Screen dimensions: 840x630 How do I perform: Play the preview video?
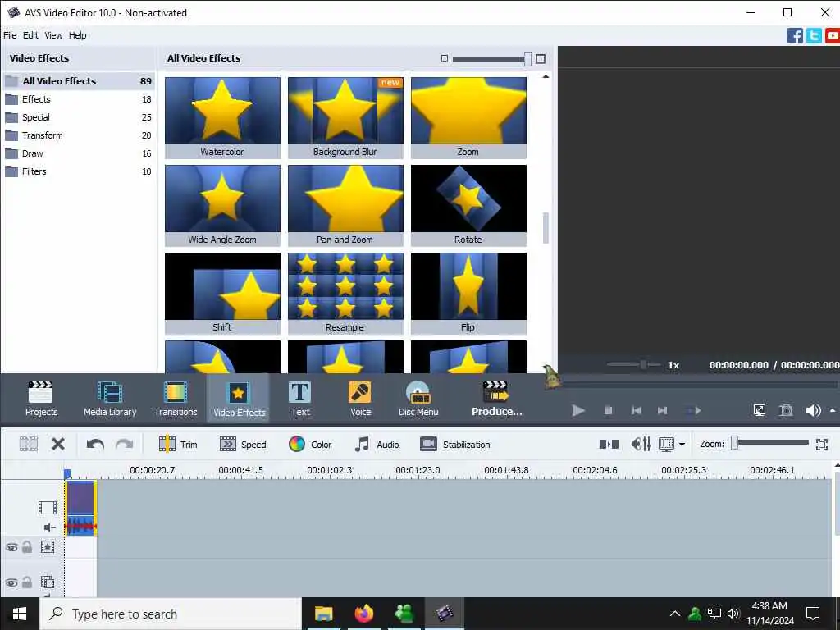pos(578,410)
